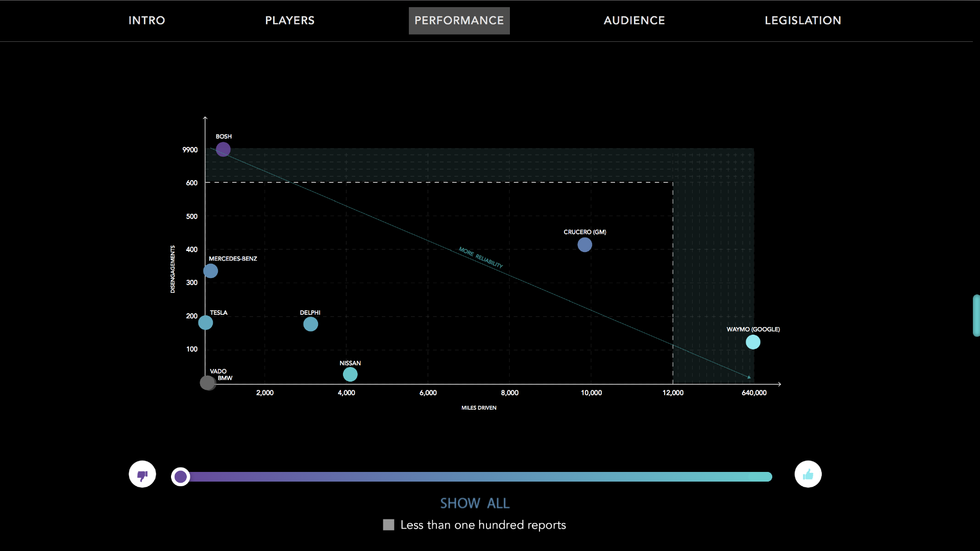Select the Mercedes-Benz data point

pos(210,271)
